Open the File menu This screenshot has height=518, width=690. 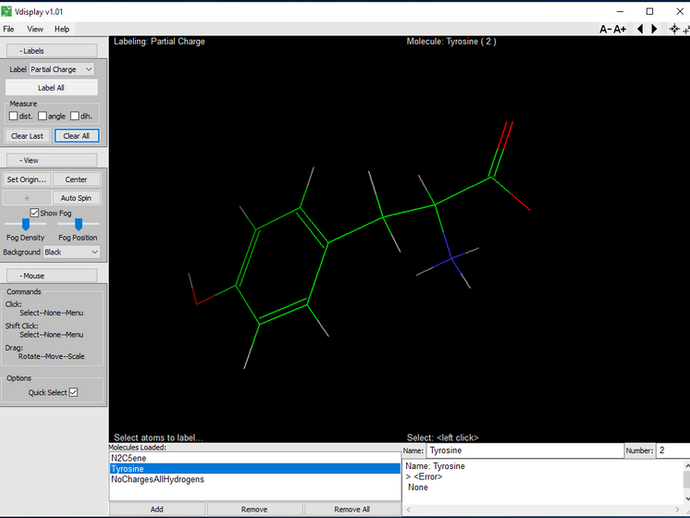coord(8,29)
